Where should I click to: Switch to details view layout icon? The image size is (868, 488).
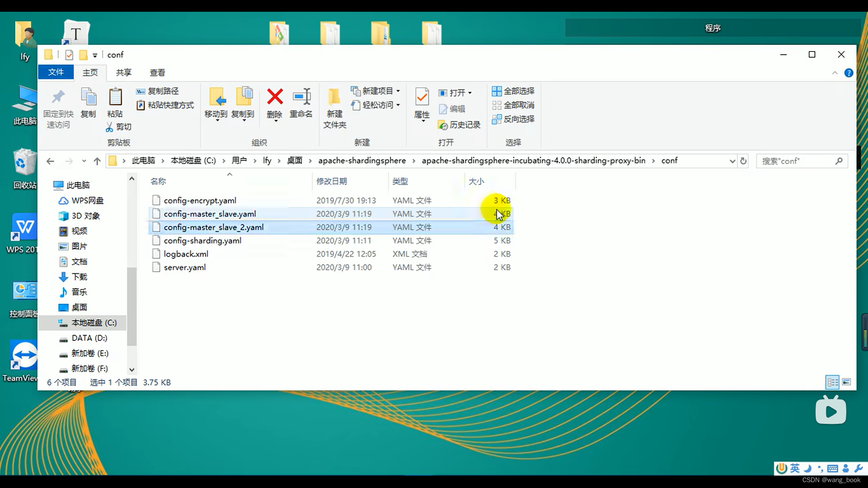click(832, 382)
